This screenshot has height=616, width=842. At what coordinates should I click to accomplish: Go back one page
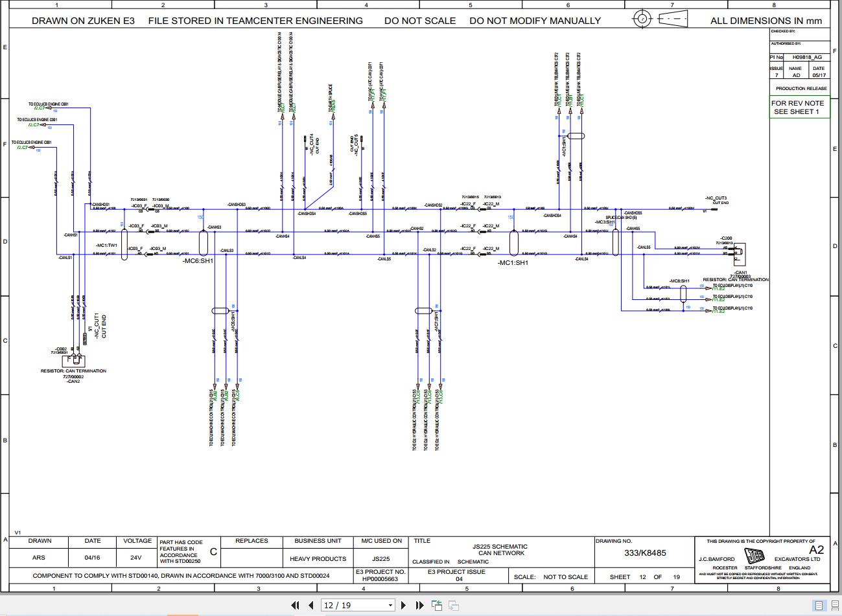coord(311,604)
